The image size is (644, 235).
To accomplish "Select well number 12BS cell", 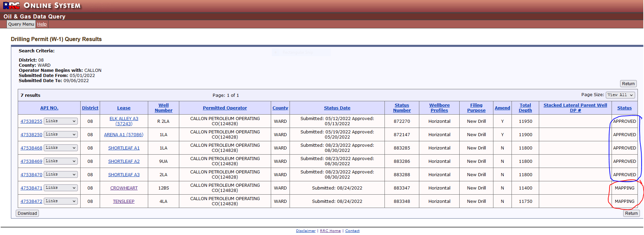I will pyautogui.click(x=164, y=188).
